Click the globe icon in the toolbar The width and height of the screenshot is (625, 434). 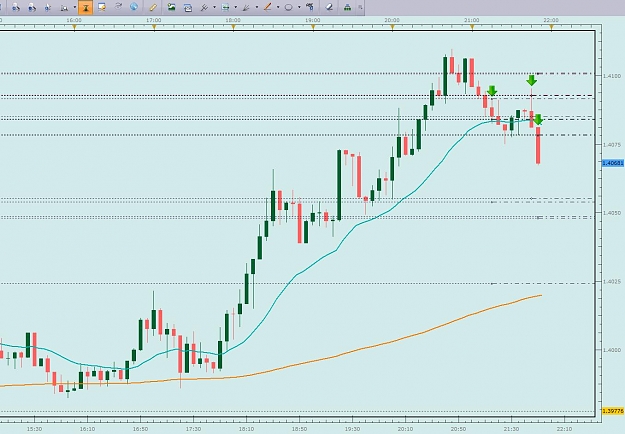pyautogui.click(x=134, y=7)
